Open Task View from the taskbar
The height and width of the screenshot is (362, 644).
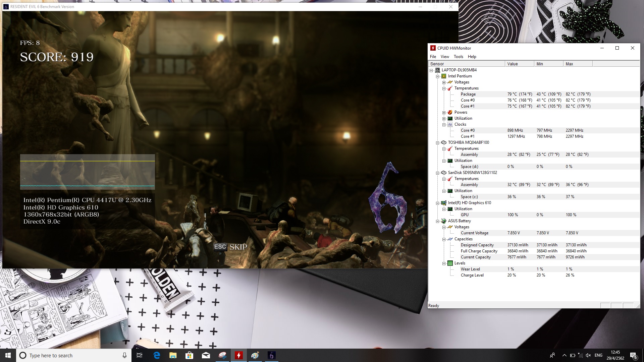click(x=140, y=355)
